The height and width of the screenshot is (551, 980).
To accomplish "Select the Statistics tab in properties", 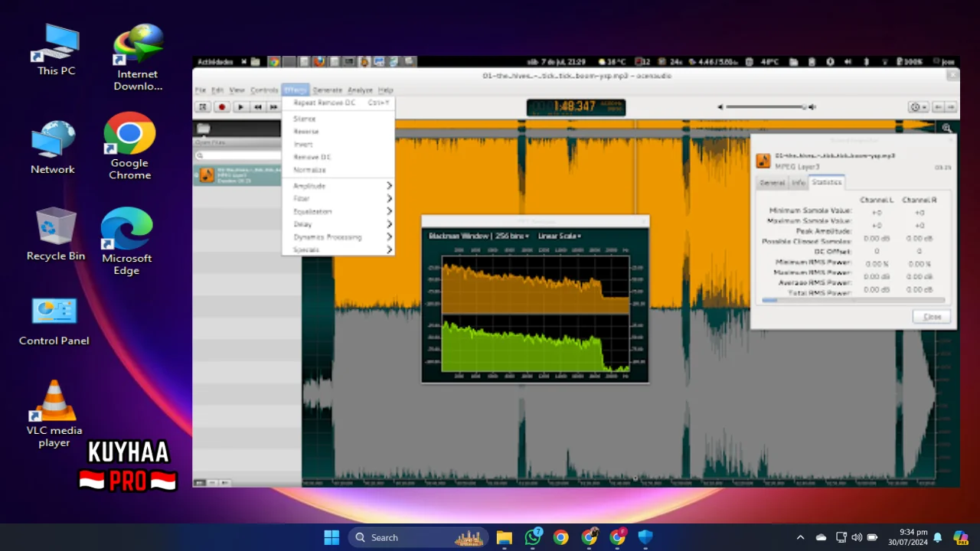I will click(826, 182).
